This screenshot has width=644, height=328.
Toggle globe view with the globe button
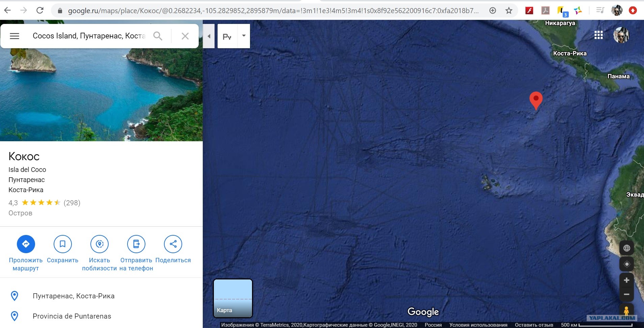tap(626, 248)
